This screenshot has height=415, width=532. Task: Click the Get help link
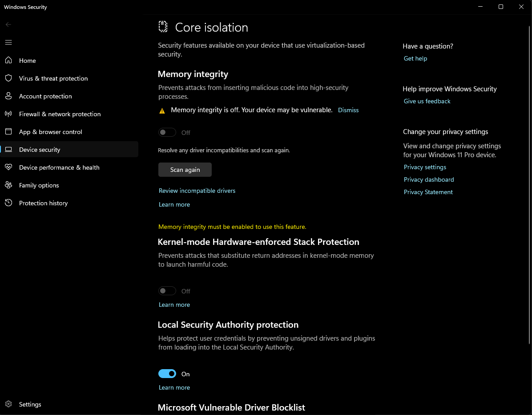pyautogui.click(x=415, y=58)
